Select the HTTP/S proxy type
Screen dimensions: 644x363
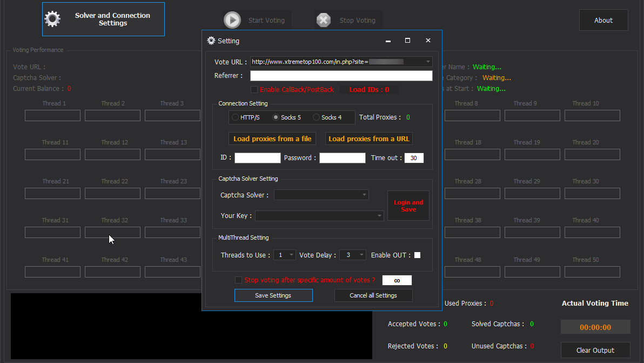point(235,117)
